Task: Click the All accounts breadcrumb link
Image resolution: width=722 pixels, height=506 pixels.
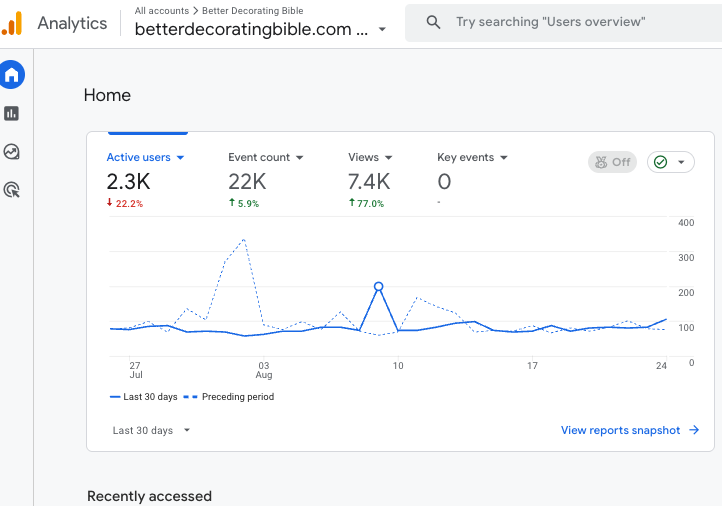Action: pos(162,11)
